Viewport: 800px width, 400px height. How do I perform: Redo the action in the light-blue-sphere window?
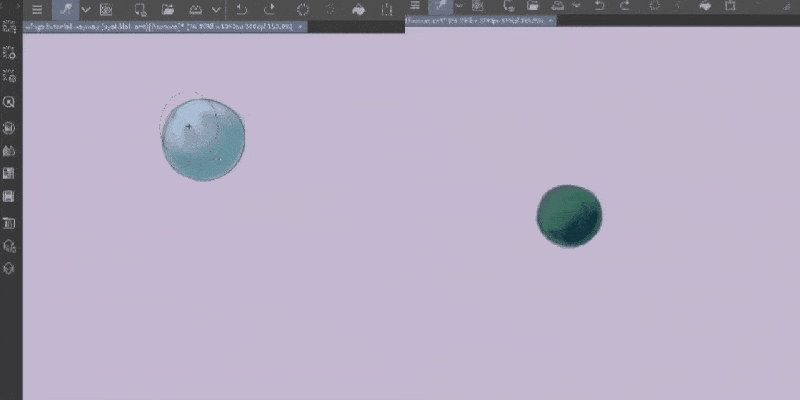[269, 9]
